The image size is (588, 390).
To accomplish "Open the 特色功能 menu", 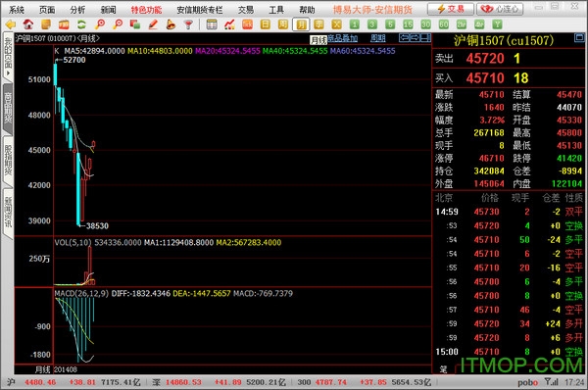I will 146,10.
